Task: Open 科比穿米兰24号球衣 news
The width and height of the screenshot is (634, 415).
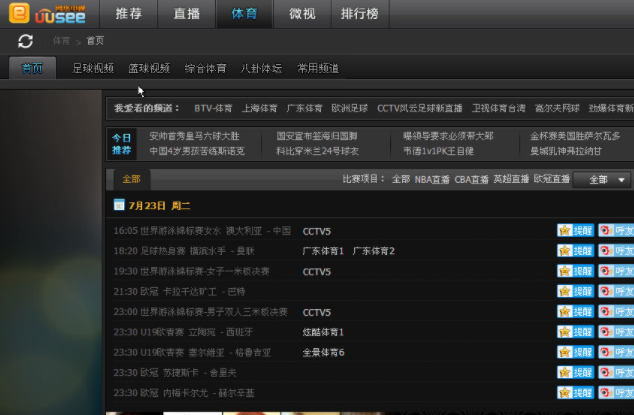Action: pyautogui.click(x=317, y=151)
